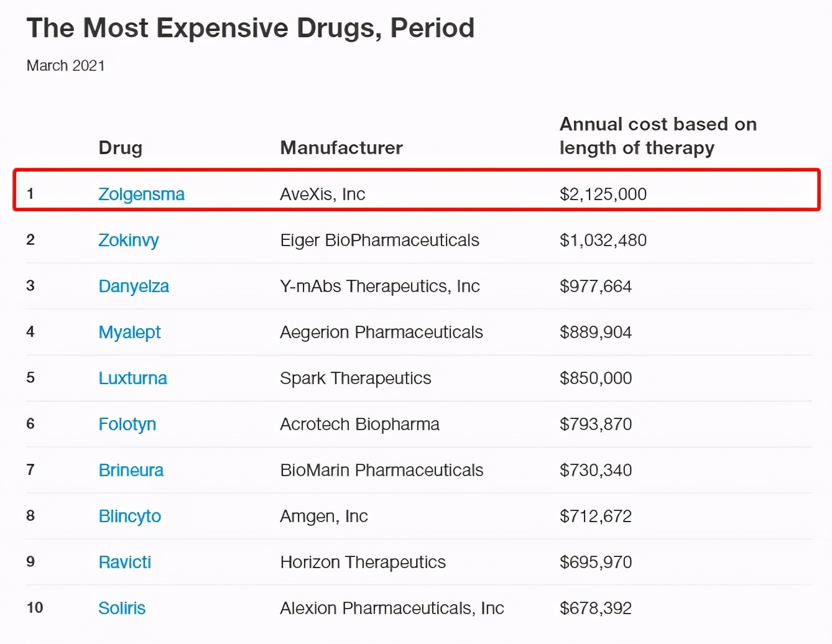
Task: Follow the Ravicti drug link
Action: [x=124, y=563]
